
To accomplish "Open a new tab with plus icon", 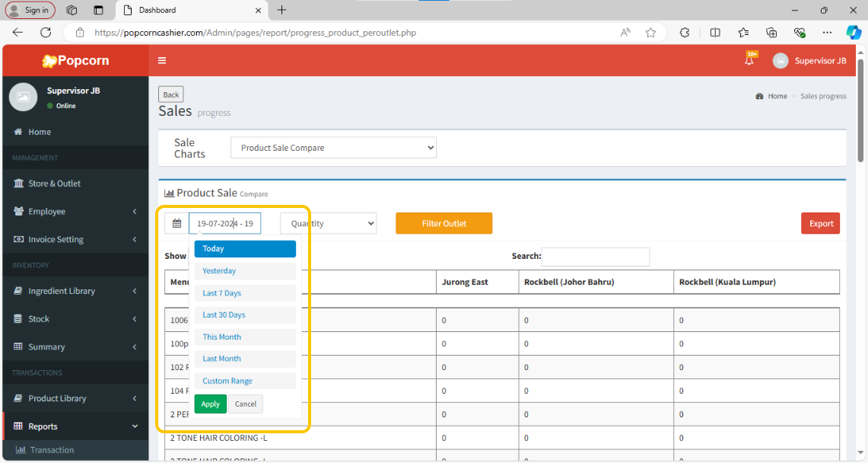I will click(281, 10).
